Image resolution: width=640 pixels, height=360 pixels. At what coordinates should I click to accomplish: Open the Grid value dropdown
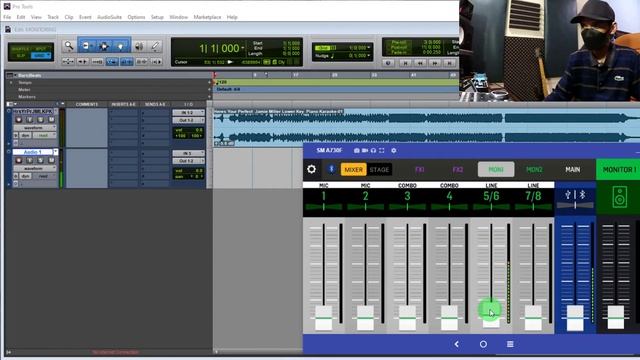[369, 48]
